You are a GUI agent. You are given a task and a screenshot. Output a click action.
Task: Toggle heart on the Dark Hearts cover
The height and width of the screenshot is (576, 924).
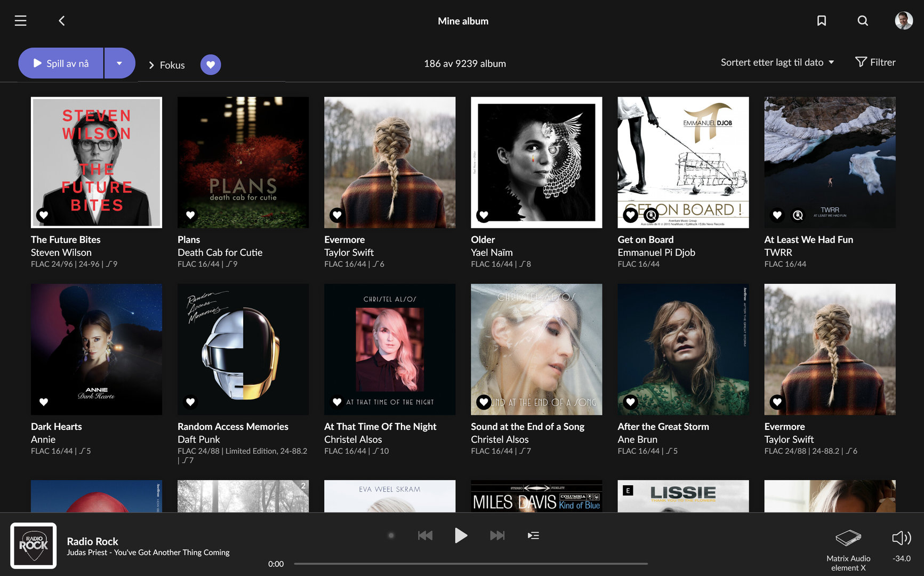tap(44, 402)
